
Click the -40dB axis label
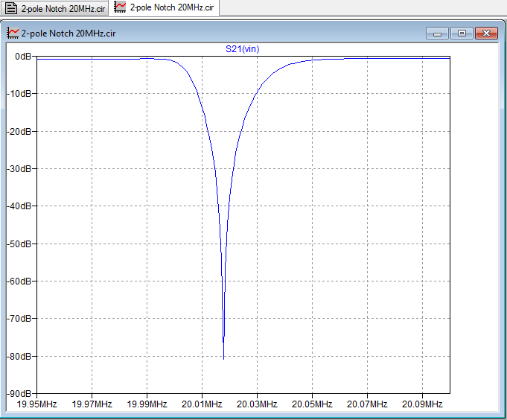click(x=19, y=206)
